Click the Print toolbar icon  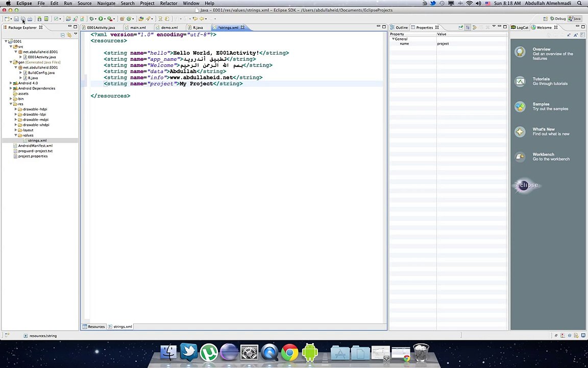pyautogui.click(x=30, y=19)
